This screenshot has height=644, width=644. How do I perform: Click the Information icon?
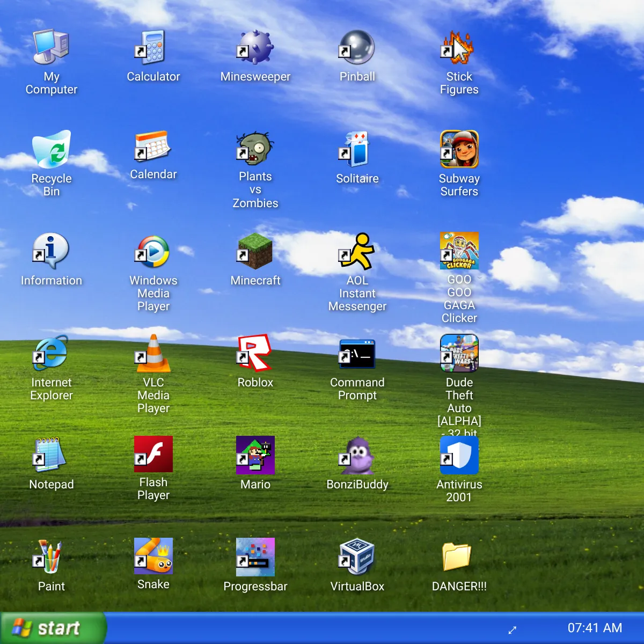pos(52,251)
